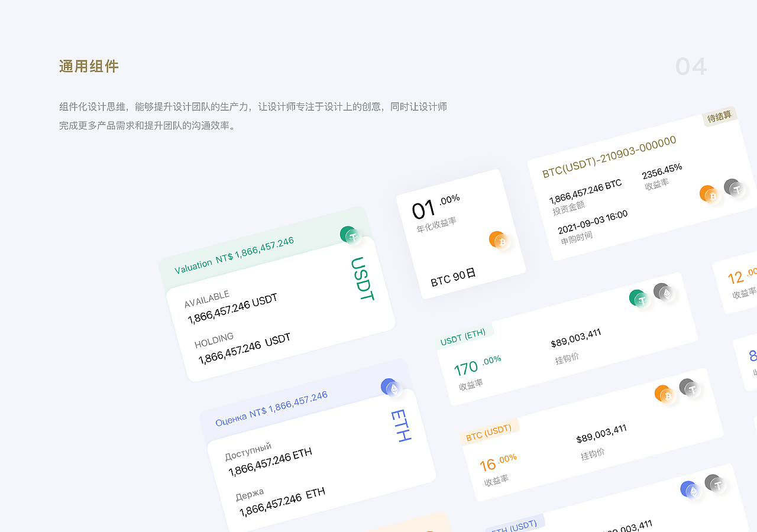Click the orange Bitcoin icon on BTC 90日 card
The width and height of the screenshot is (757, 532).
(x=500, y=241)
